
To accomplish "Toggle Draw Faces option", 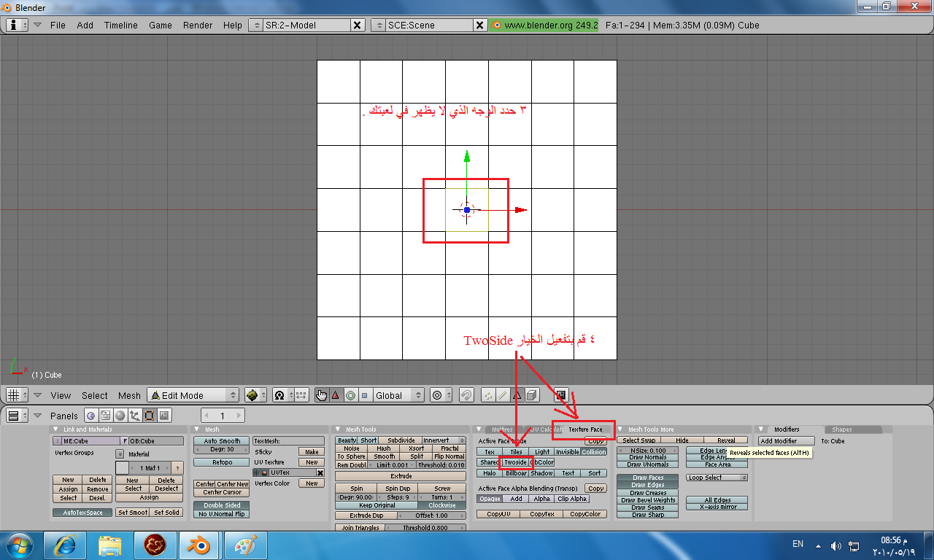I will point(648,478).
